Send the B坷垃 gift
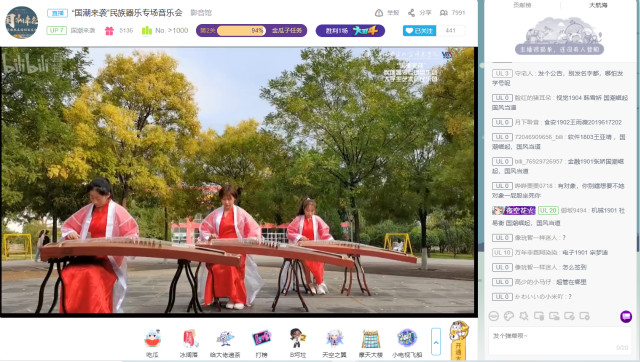 298,343
